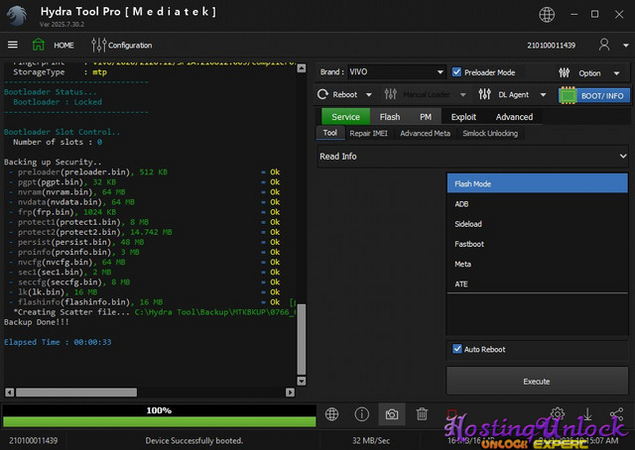This screenshot has width=635, height=450.
Task: Open the Repair IMEI tab
Action: click(370, 133)
